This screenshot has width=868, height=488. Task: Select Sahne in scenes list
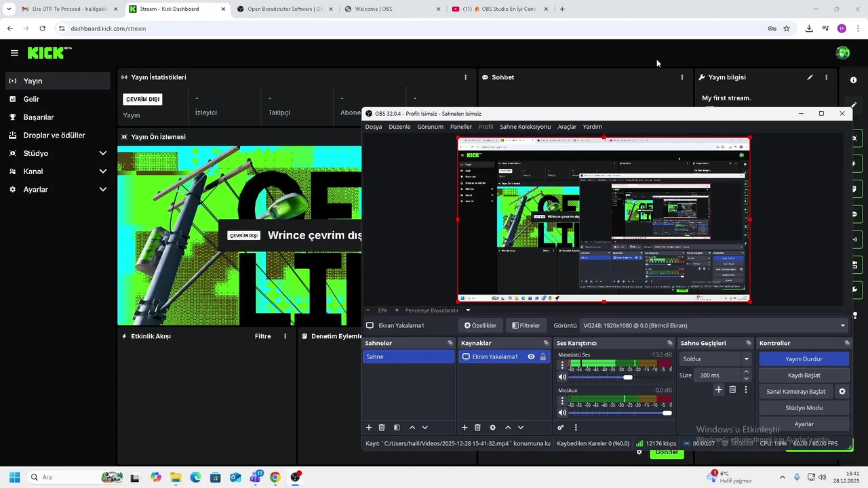[x=408, y=357]
